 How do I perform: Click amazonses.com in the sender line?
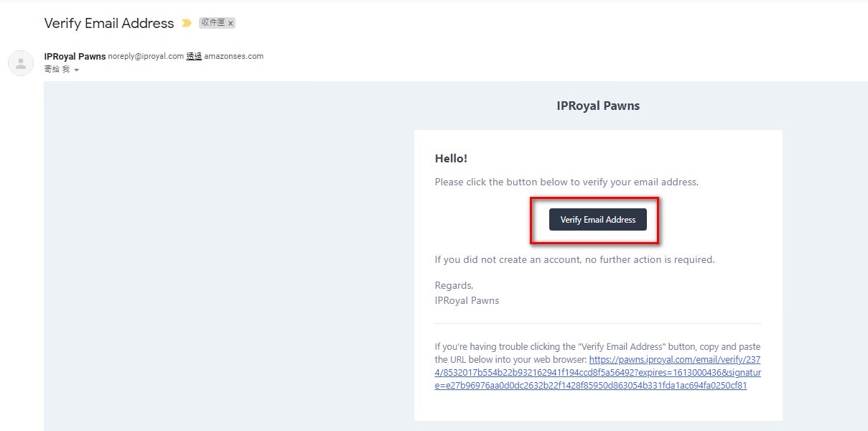pyautogui.click(x=233, y=56)
